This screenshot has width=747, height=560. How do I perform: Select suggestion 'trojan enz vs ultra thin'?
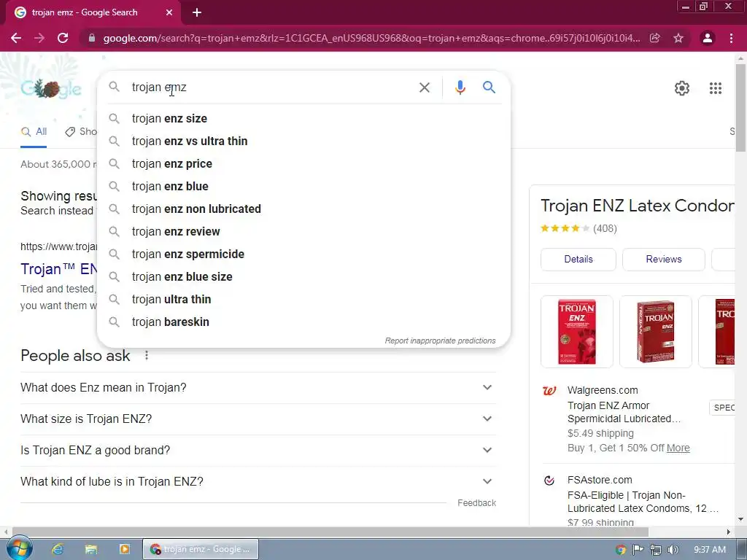tap(303, 141)
